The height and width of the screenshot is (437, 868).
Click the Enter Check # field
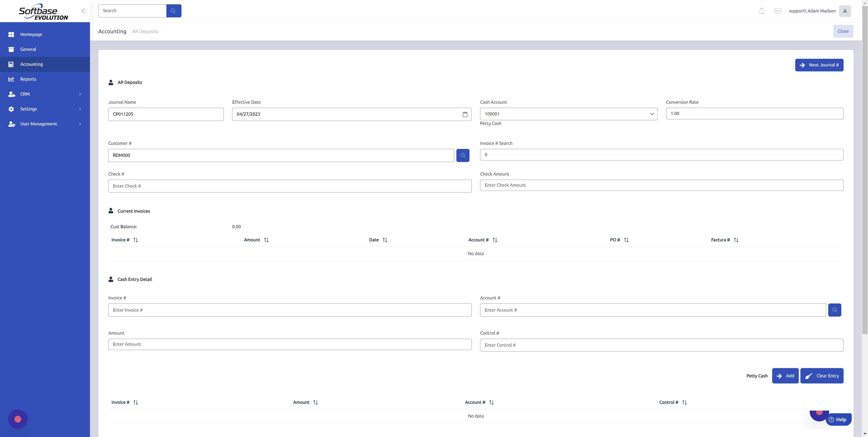click(290, 186)
